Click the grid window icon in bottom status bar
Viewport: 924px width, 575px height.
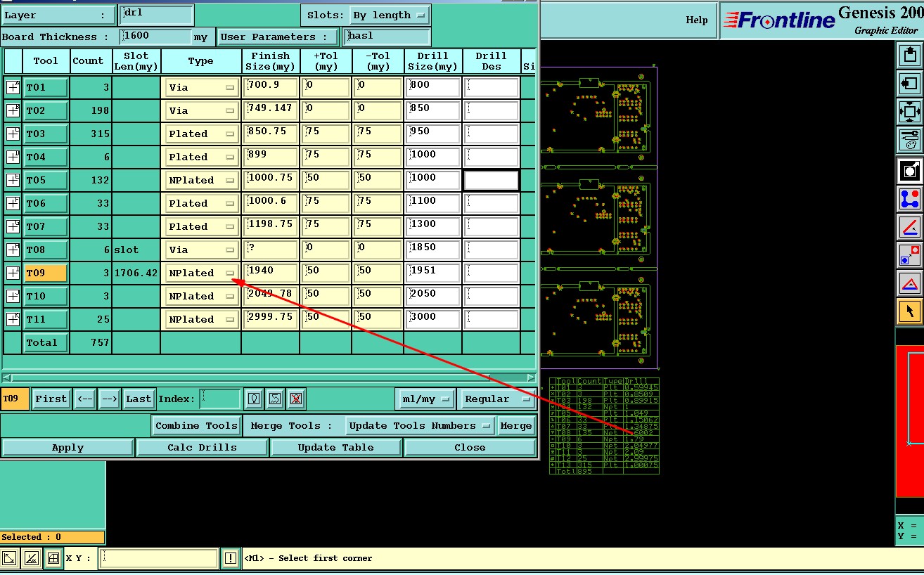tap(52, 559)
